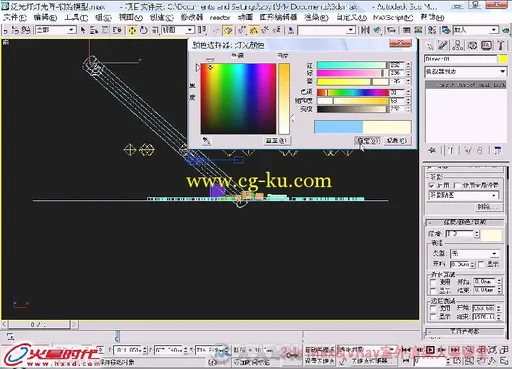Click Make Unique icon under stack

tap(468, 150)
